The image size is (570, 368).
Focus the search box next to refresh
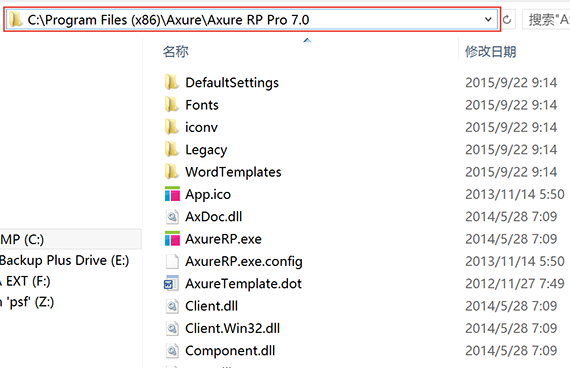tap(546, 19)
